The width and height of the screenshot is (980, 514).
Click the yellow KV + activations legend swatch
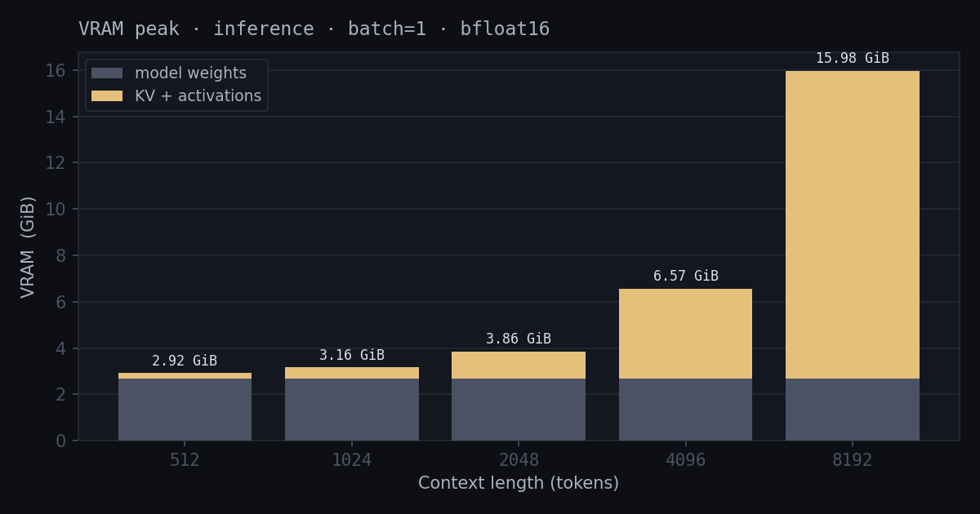[x=107, y=96]
